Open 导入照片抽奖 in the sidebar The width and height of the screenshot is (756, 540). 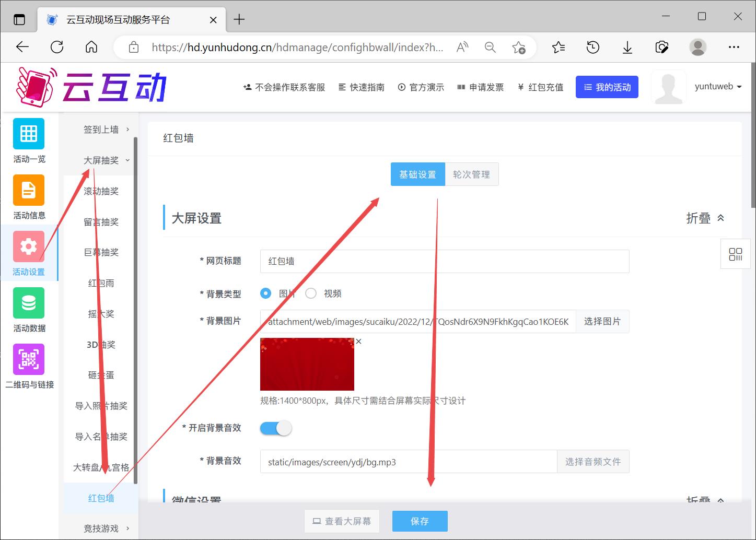coord(101,406)
